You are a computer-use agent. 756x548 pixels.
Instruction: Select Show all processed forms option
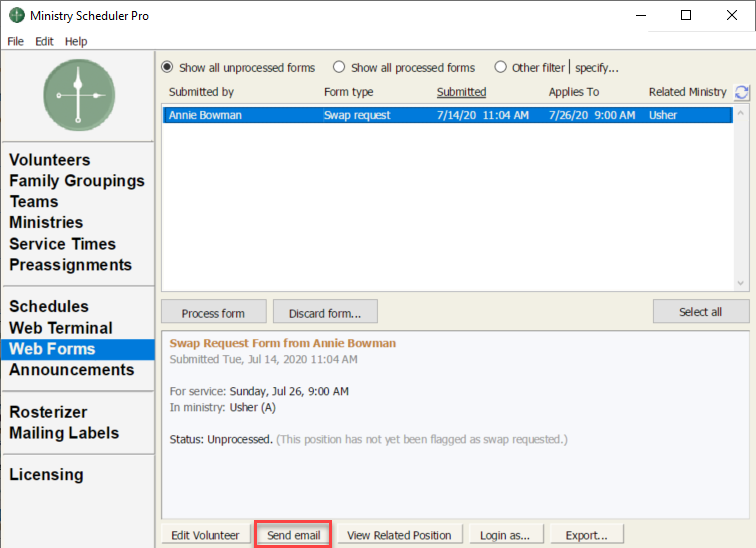[339, 68]
